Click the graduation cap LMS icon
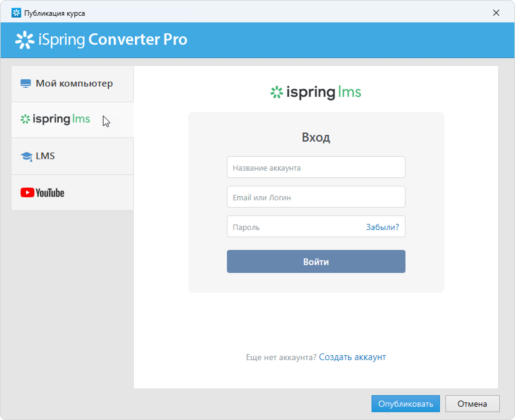This screenshot has height=420, width=515. pos(27,156)
